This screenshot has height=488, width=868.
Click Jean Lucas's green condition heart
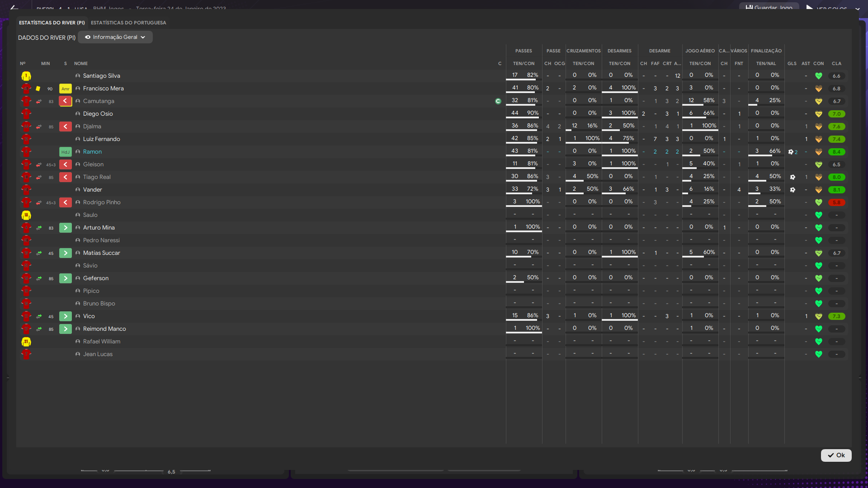click(x=819, y=354)
